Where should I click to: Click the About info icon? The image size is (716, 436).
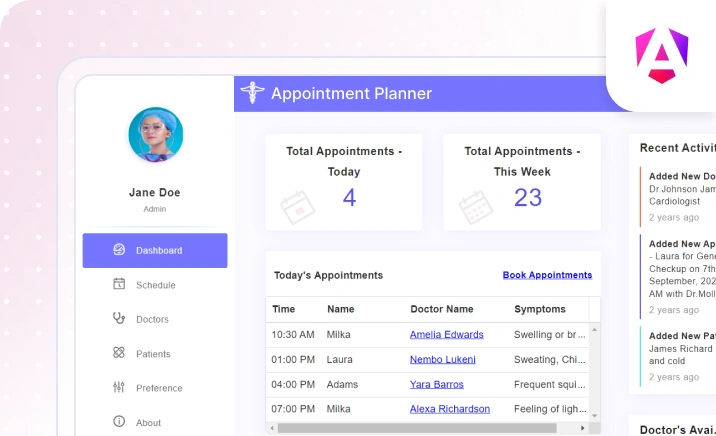pyautogui.click(x=119, y=421)
